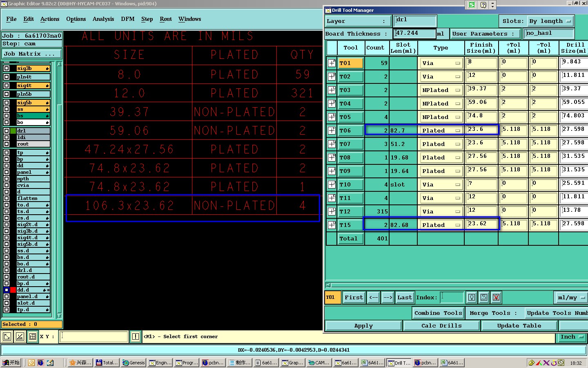Click the question mark help icon at top

pyautogui.click(x=483, y=5)
